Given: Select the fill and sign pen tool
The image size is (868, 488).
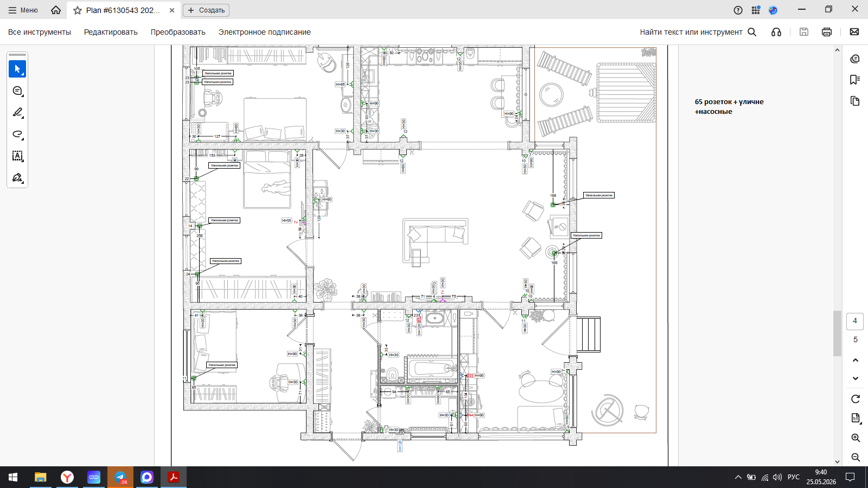Looking at the screenshot, I should point(17,177).
